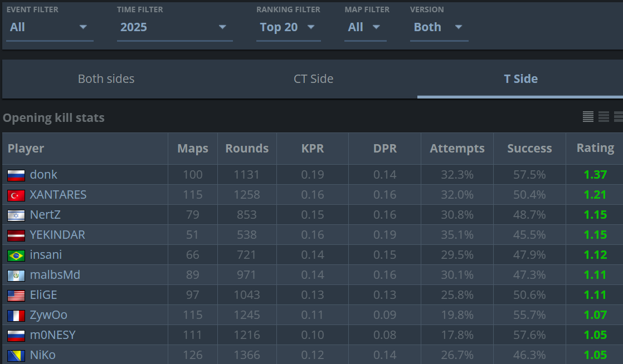Screen dimensions: 623x364
Task: Open ZywOo player profile link
Action: (48, 315)
